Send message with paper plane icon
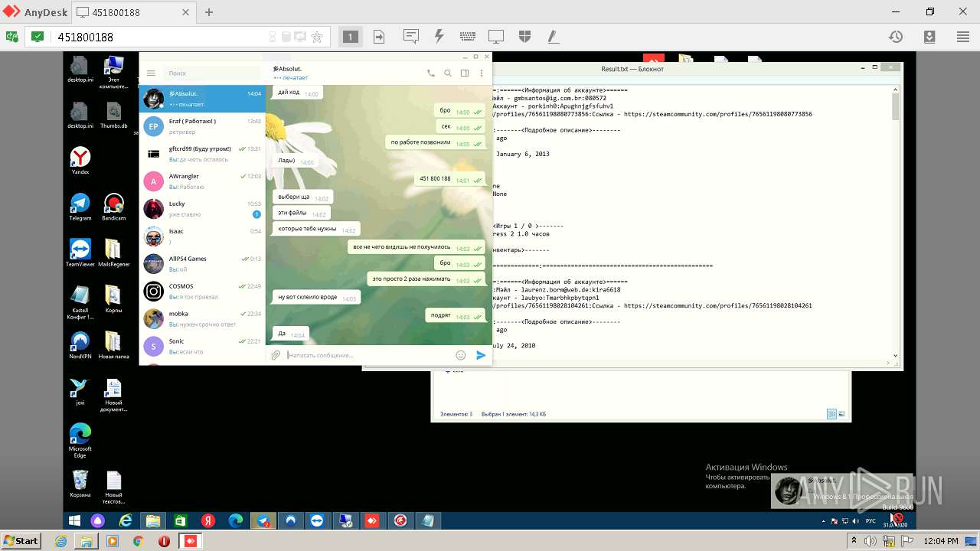 pyautogui.click(x=481, y=355)
